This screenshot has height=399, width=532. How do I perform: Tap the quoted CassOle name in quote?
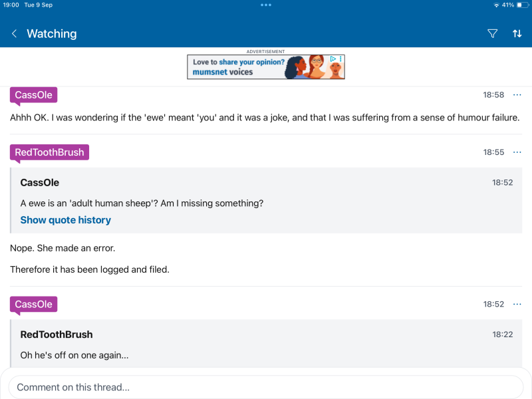40,182
